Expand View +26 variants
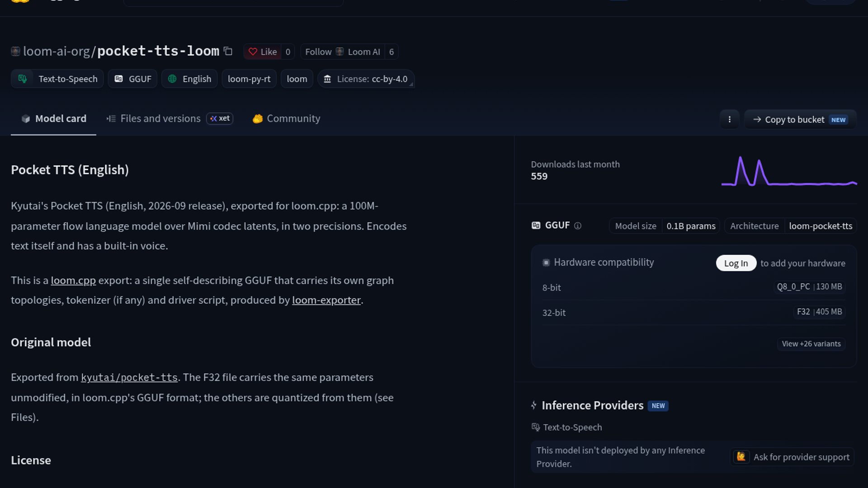 (x=811, y=344)
